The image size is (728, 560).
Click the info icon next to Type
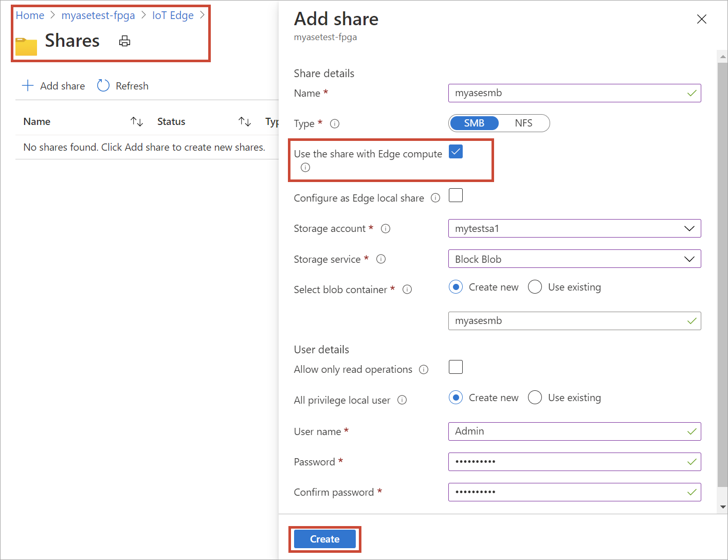(335, 123)
